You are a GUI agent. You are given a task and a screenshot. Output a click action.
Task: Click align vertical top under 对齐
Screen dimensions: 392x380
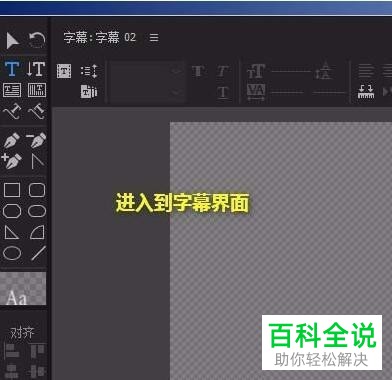pyautogui.click(x=37, y=351)
